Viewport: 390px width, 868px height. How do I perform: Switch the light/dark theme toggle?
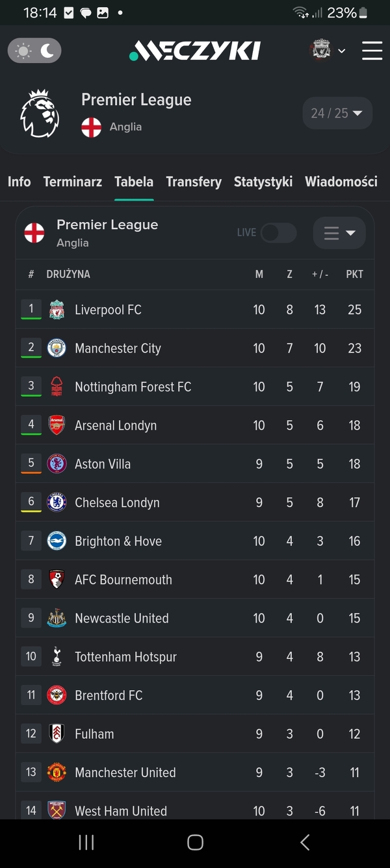click(x=34, y=51)
